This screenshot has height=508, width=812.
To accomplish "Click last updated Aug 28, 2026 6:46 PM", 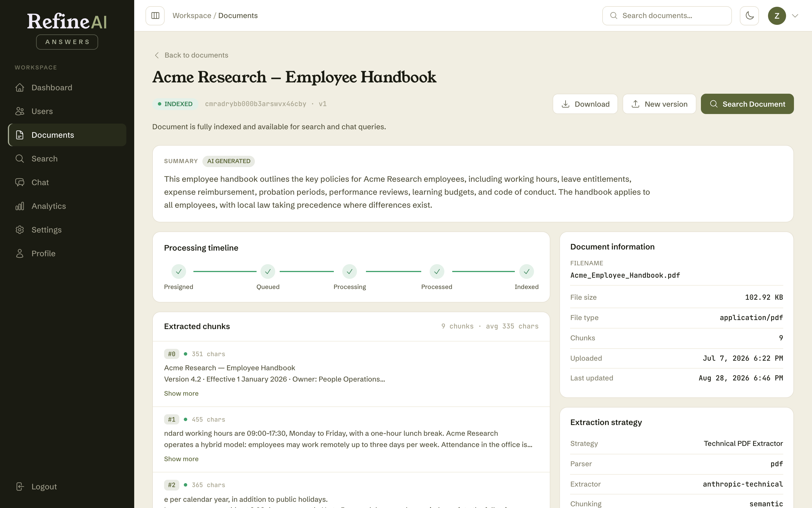I will click(741, 378).
